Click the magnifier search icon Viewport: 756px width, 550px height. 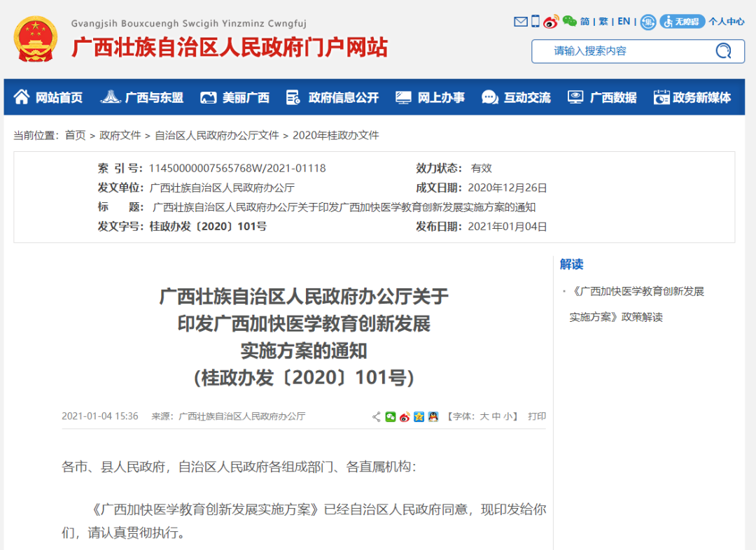coord(722,51)
